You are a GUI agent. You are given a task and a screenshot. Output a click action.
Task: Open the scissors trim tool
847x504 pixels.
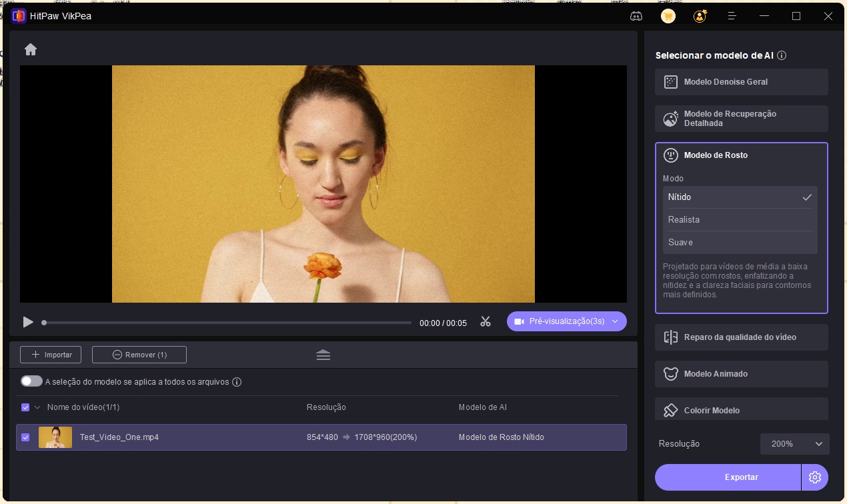tap(485, 321)
